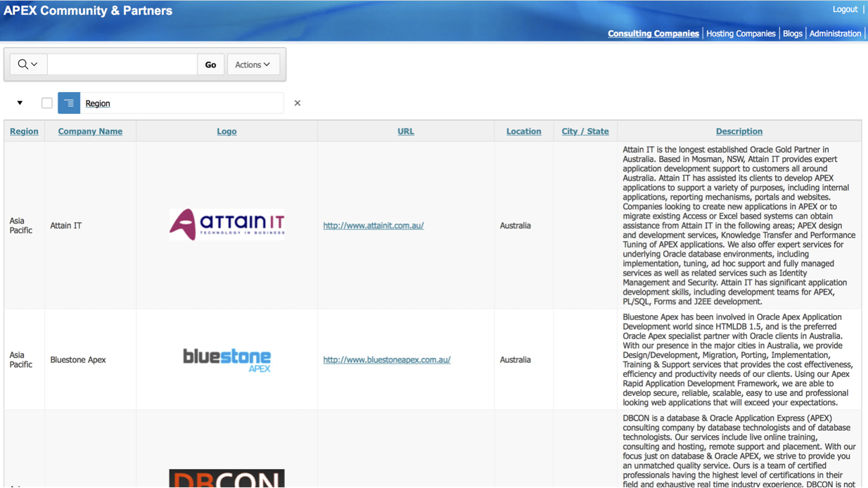The image size is (868, 488).
Task: Switch to Consulting Companies tab
Action: [653, 34]
